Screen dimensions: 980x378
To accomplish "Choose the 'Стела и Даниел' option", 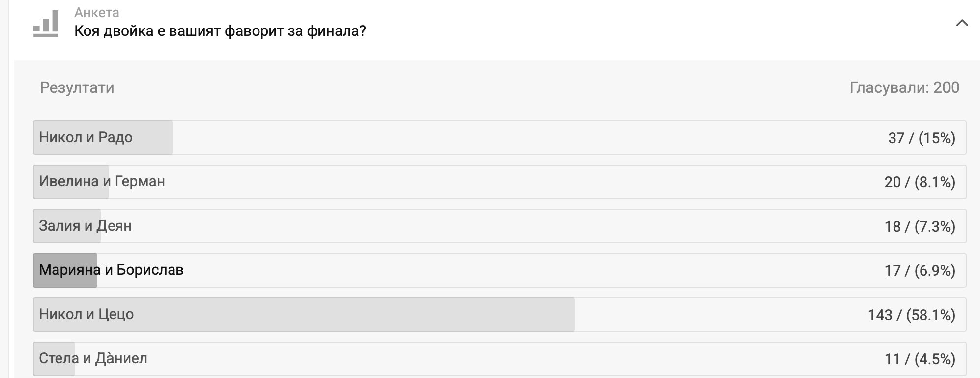I will click(x=93, y=358).
